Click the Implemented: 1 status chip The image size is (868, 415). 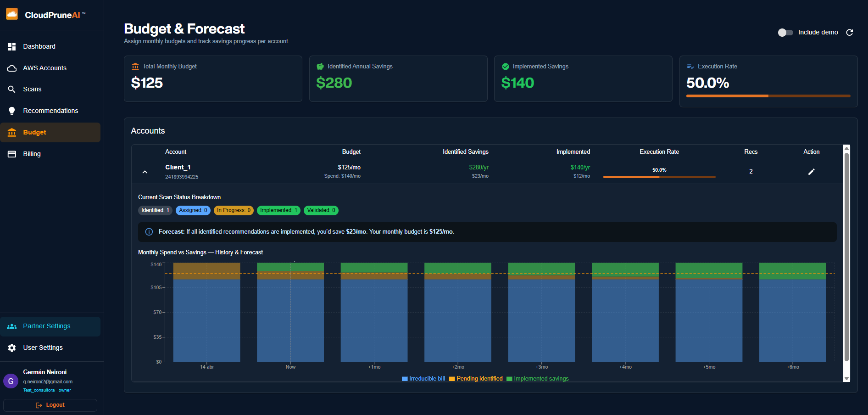pyautogui.click(x=278, y=210)
